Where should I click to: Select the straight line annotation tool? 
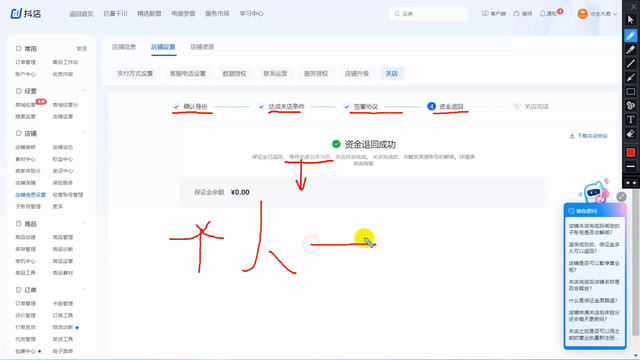631,63
